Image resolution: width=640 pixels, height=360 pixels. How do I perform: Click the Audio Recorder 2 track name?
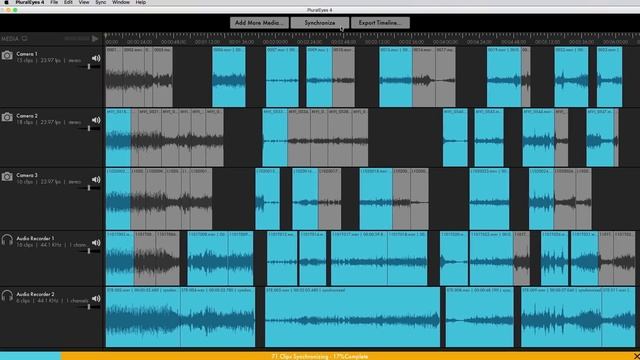click(x=35, y=294)
